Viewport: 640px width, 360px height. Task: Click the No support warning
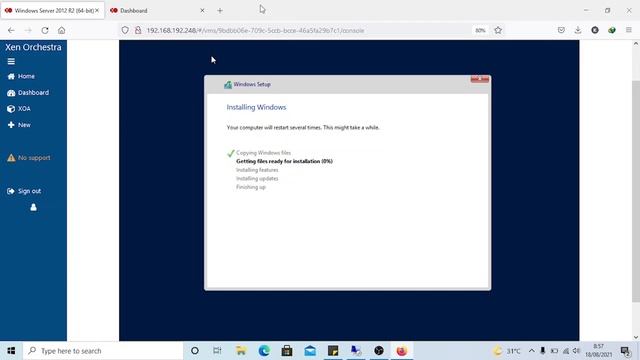tap(29, 158)
